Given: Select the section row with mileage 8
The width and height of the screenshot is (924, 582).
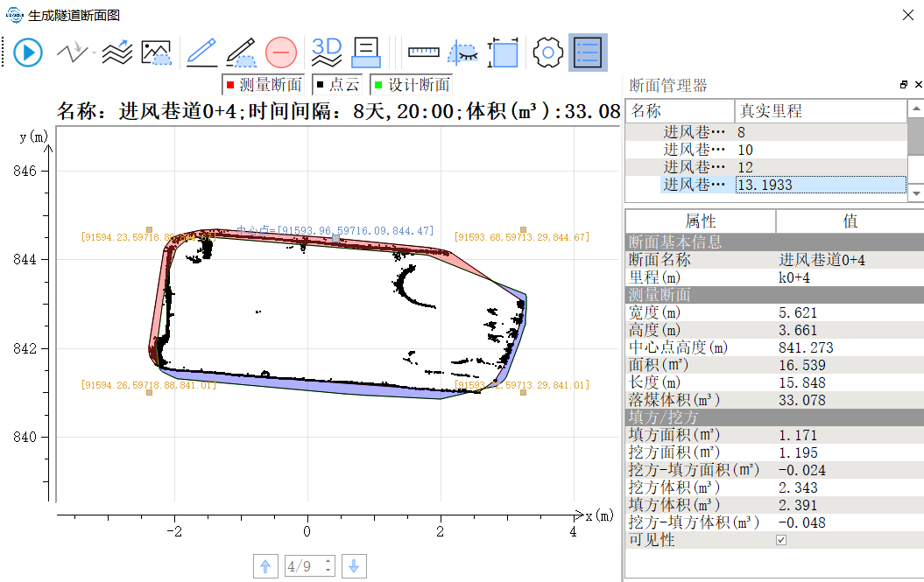Looking at the screenshot, I should click(766, 132).
